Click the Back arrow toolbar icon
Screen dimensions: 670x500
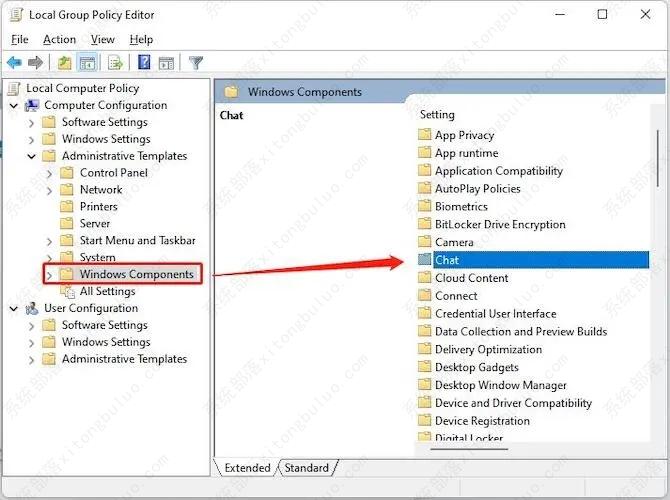14,63
